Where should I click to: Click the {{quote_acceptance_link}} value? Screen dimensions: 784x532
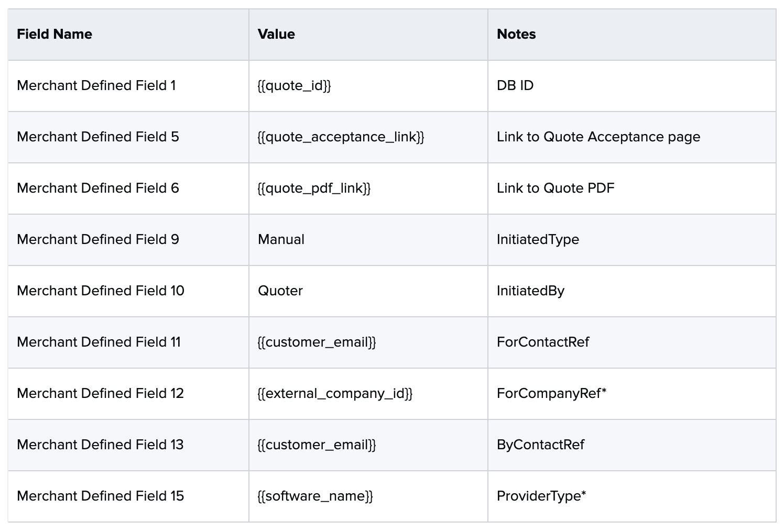[x=341, y=137]
